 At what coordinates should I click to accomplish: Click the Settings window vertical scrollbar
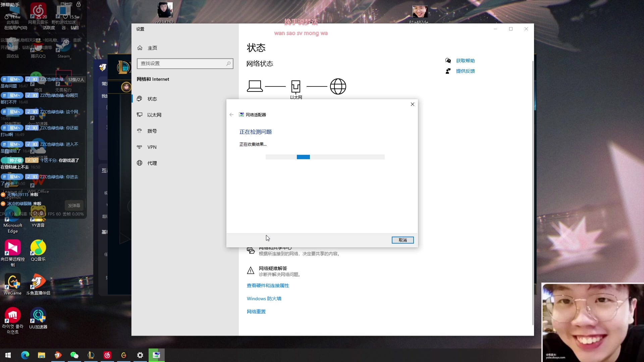tap(533, 193)
